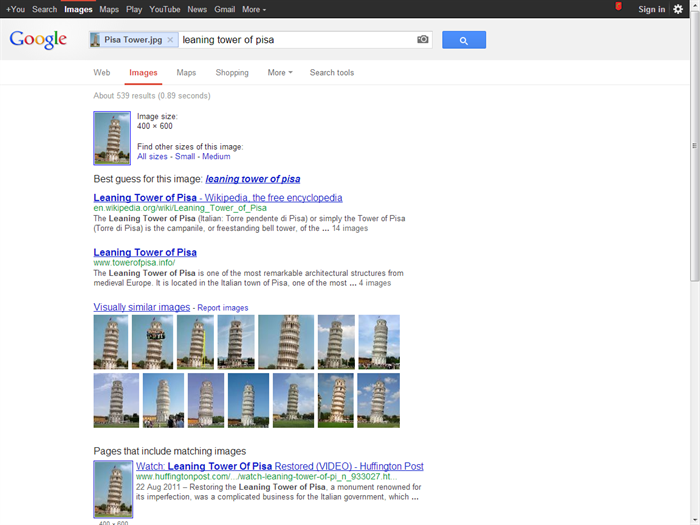The image size is (700, 525).
Task: Click the '4 images' text in towerofpisa result
Action: (x=375, y=283)
